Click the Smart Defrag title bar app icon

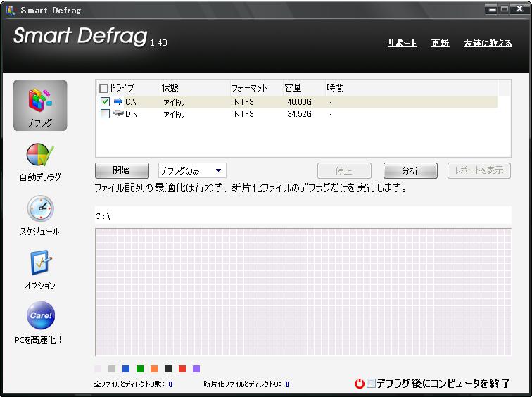[x=11, y=10]
